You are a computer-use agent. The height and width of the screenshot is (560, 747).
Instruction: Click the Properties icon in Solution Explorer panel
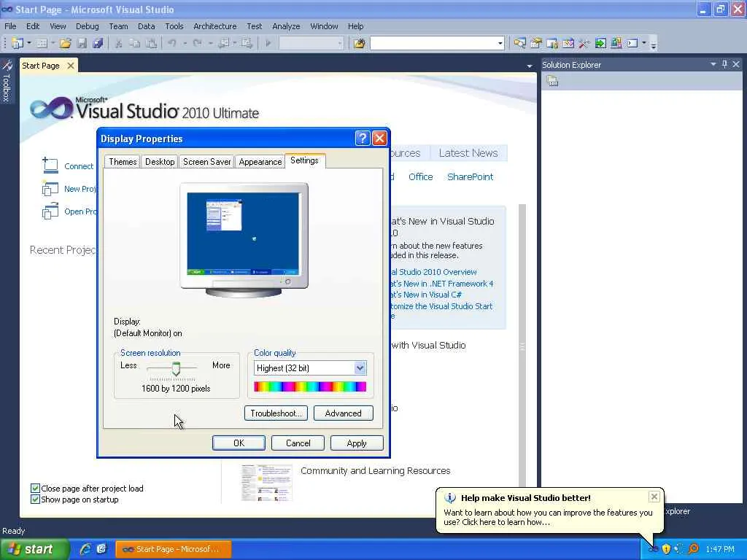pyautogui.click(x=552, y=81)
